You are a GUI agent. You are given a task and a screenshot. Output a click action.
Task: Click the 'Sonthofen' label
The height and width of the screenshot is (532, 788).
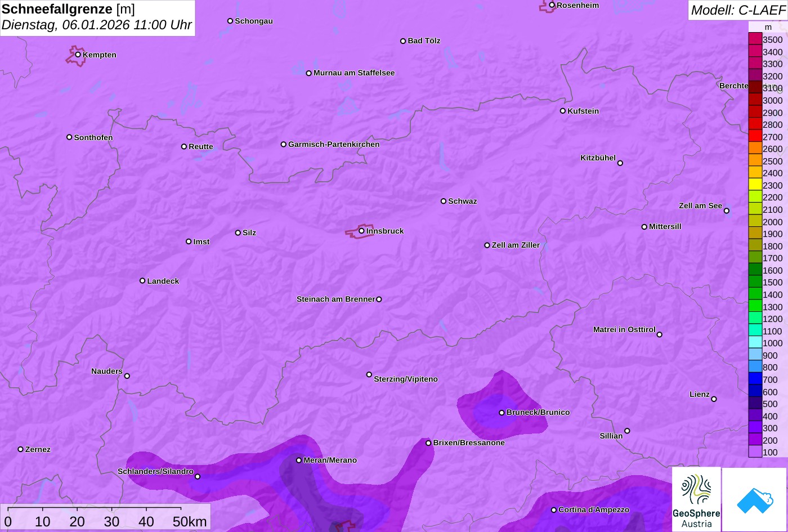coord(93,138)
